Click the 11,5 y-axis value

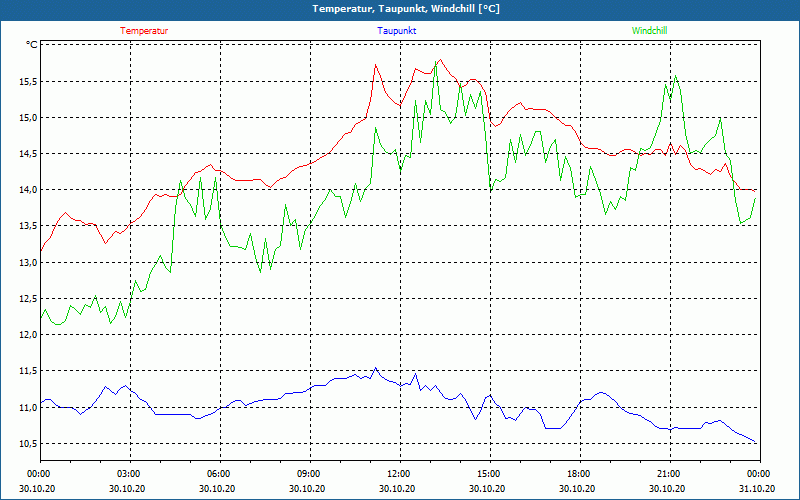coord(29,371)
